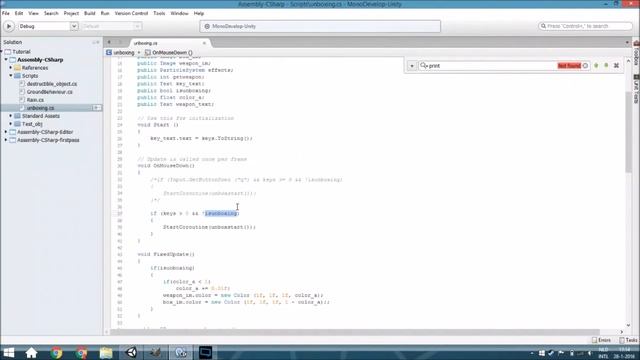Click the options button on unboxing.cs row

97,108
